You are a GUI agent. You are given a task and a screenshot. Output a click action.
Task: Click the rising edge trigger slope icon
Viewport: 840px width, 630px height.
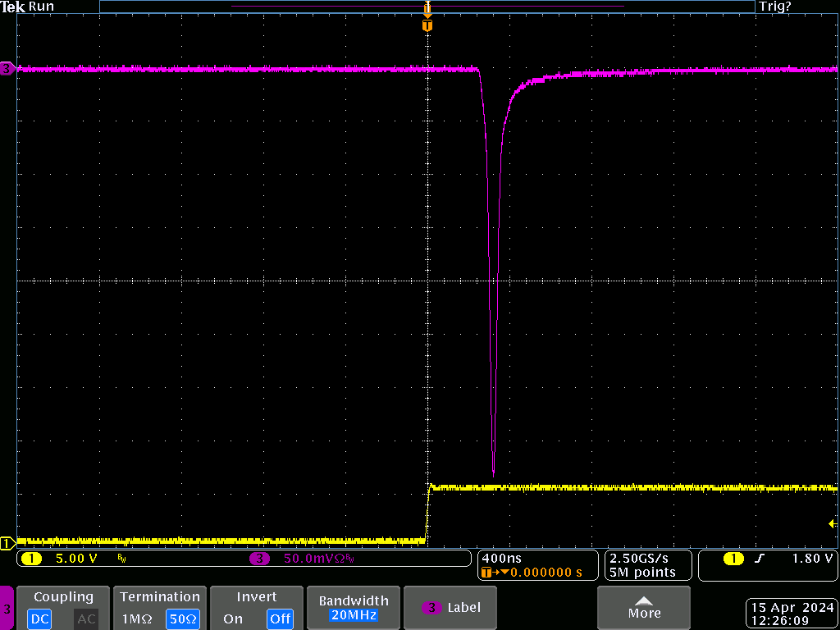760,559
